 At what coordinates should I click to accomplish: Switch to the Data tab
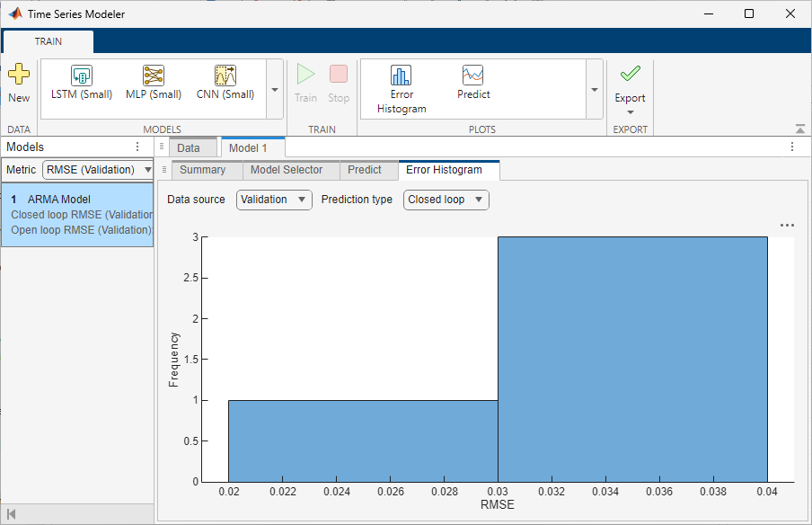click(x=192, y=147)
